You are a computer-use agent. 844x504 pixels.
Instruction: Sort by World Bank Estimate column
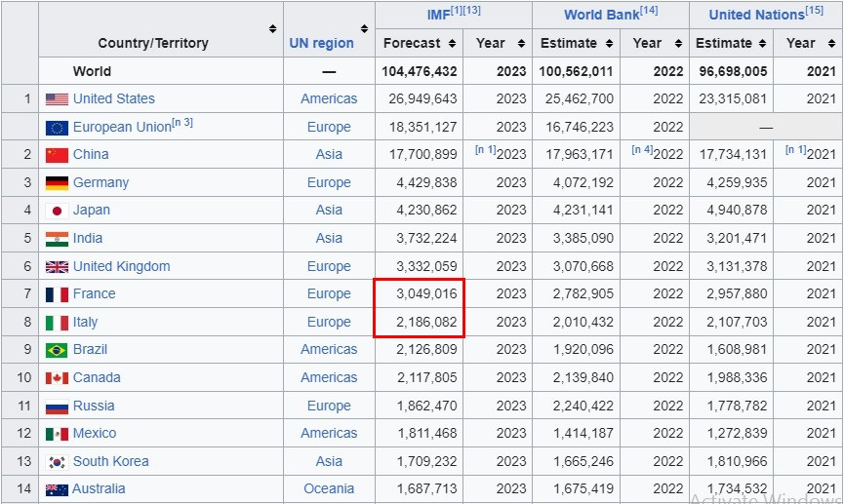pos(609,44)
